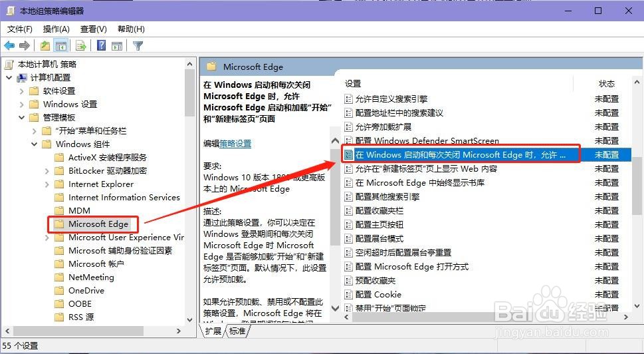The height and width of the screenshot is (354, 644).
Task: Click the policy icon of 配置收藏夹栏
Action: pyautogui.click(x=348, y=211)
